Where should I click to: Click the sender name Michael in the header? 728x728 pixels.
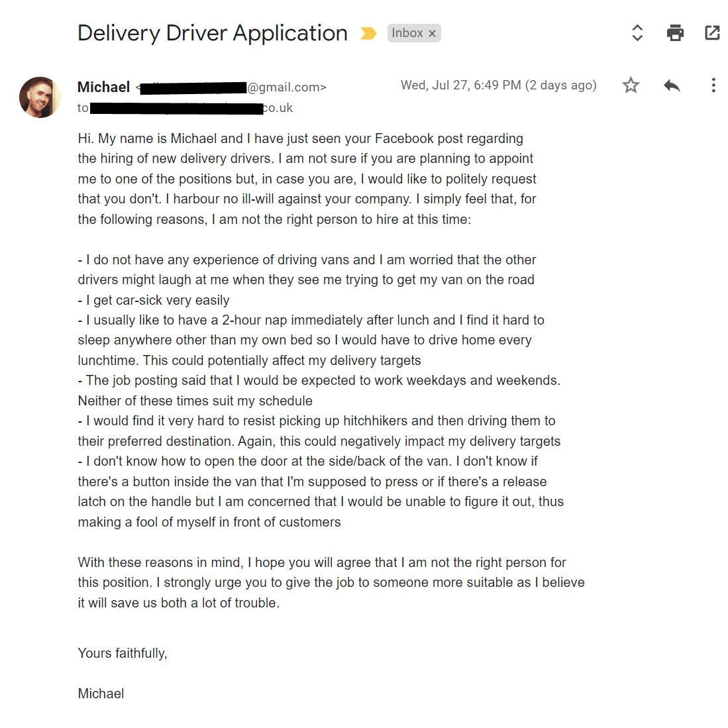tap(103, 87)
